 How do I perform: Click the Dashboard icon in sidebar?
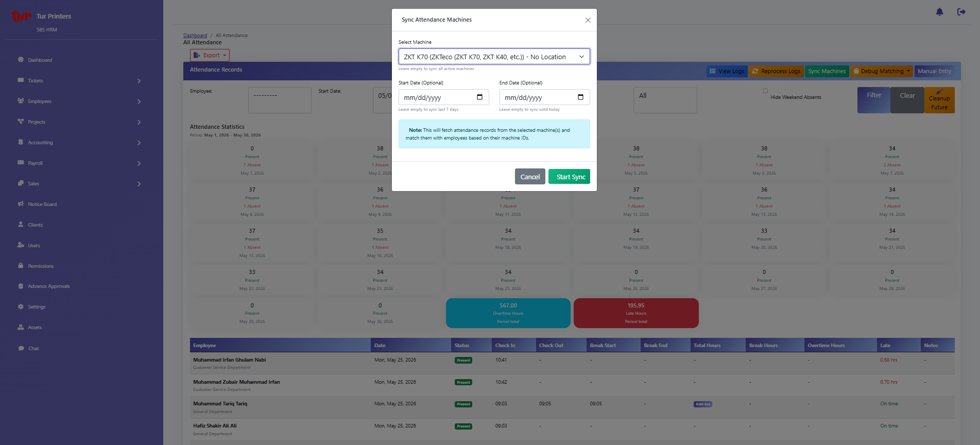21,60
